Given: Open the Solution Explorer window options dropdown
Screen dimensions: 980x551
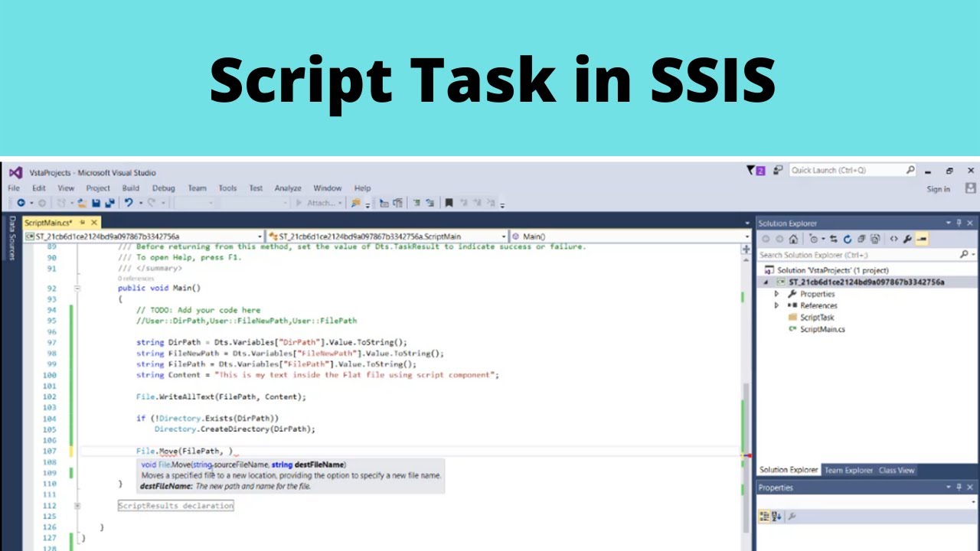Looking at the screenshot, I should click(949, 223).
